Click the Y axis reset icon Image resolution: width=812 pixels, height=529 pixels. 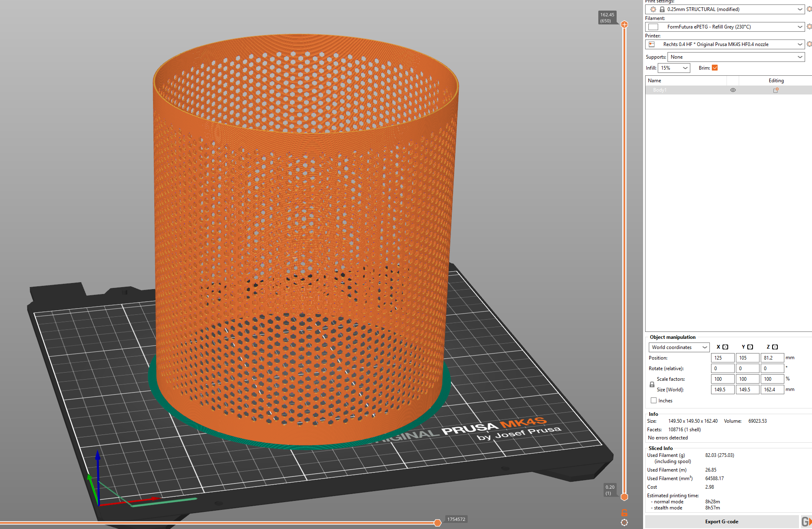[x=750, y=347]
